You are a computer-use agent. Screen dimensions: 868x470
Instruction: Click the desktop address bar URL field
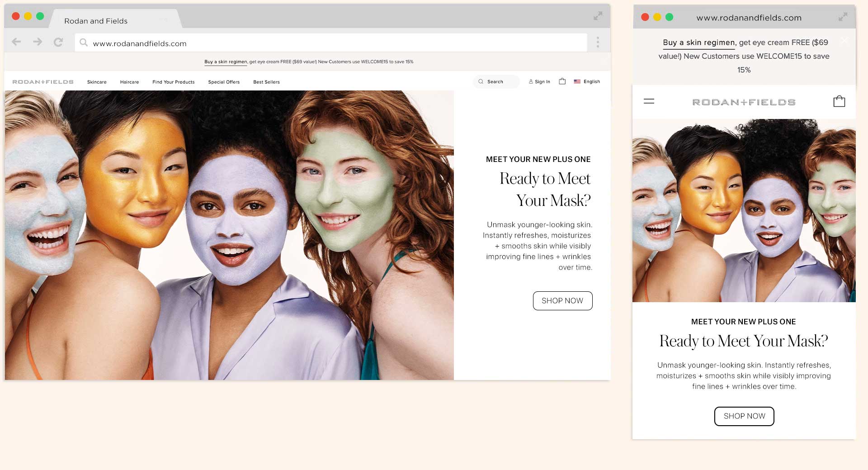click(330, 43)
